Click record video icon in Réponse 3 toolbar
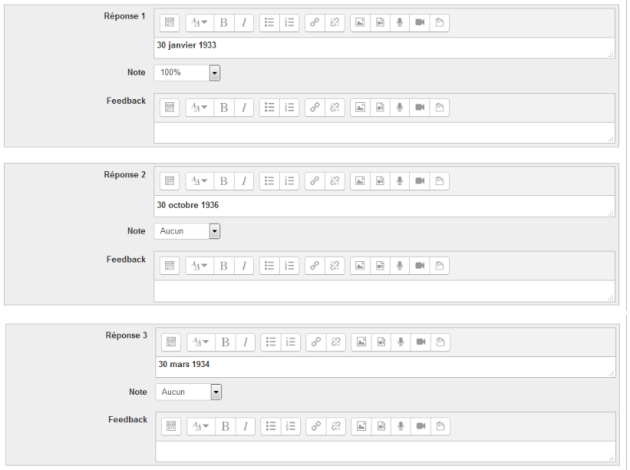The width and height of the screenshot is (630, 470). 421,342
